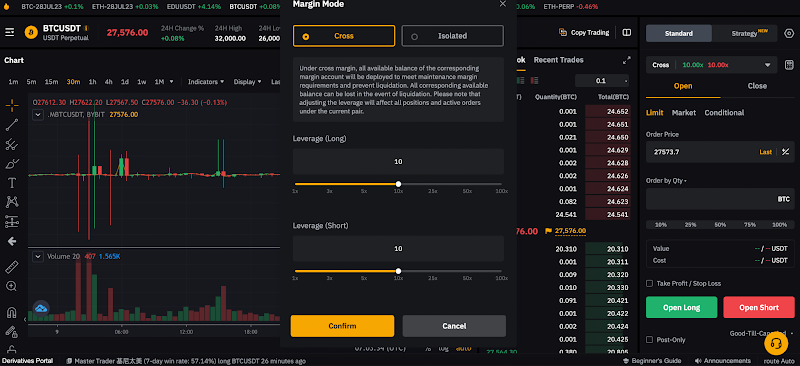This screenshot has width=800, height=366.
Task: Show buy-only green order book view
Action: (x=520, y=81)
